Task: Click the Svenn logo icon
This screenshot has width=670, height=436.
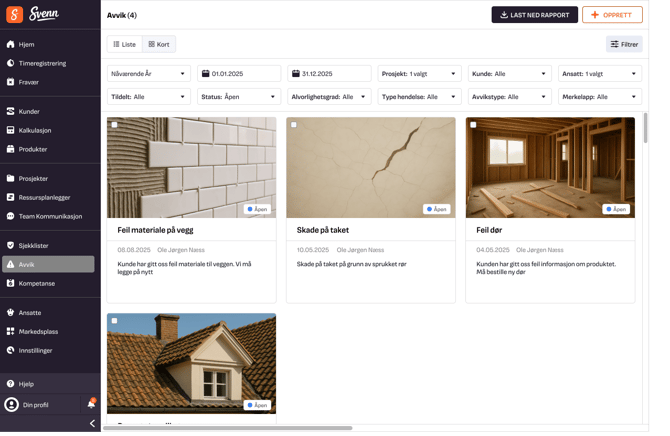Action: 15,14
